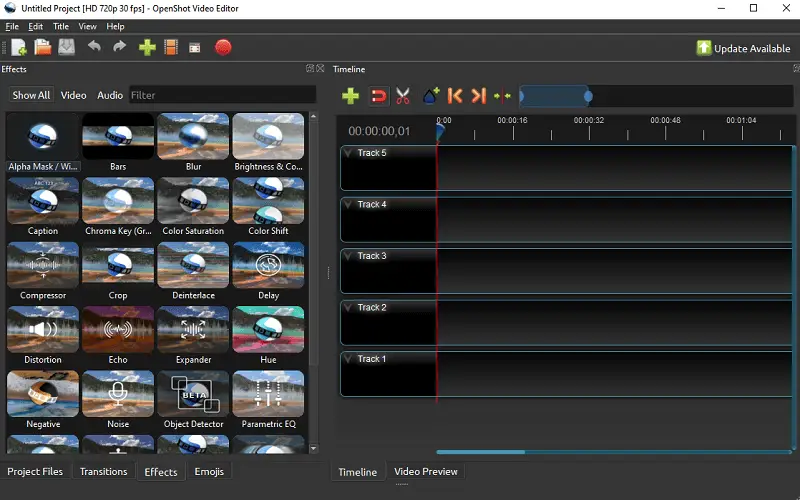Viewport: 800px width, 500px height.
Task: Click the fullscreen icon in toolbar
Action: coord(194,48)
